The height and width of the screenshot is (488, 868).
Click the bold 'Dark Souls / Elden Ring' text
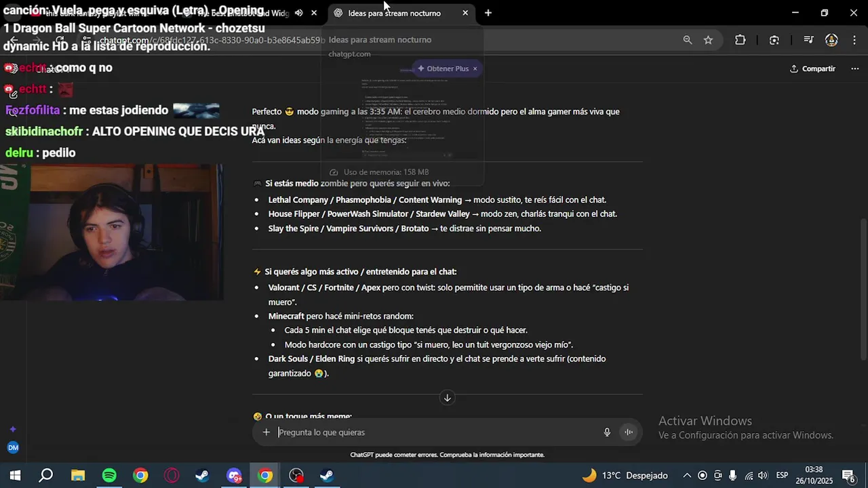click(x=311, y=359)
